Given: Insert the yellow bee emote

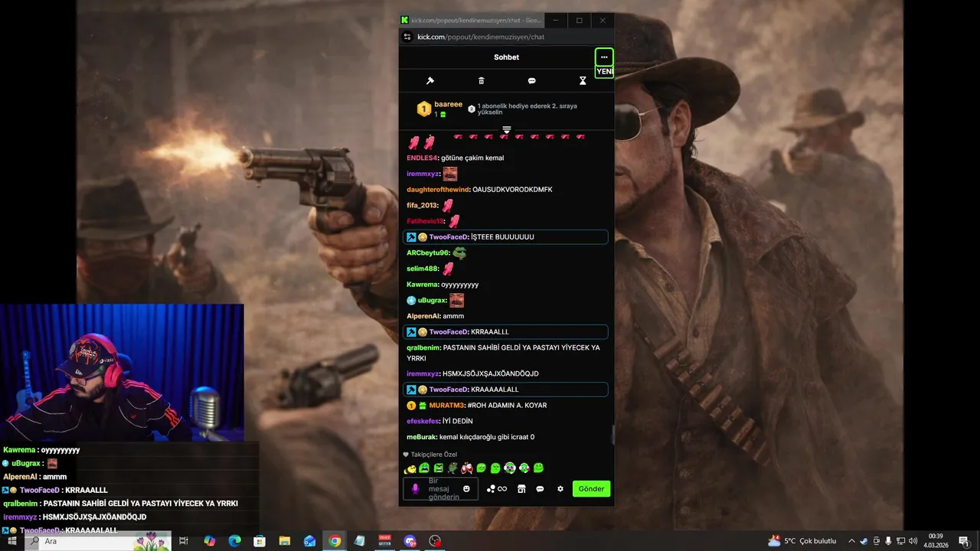Looking at the screenshot, I should tap(410, 468).
